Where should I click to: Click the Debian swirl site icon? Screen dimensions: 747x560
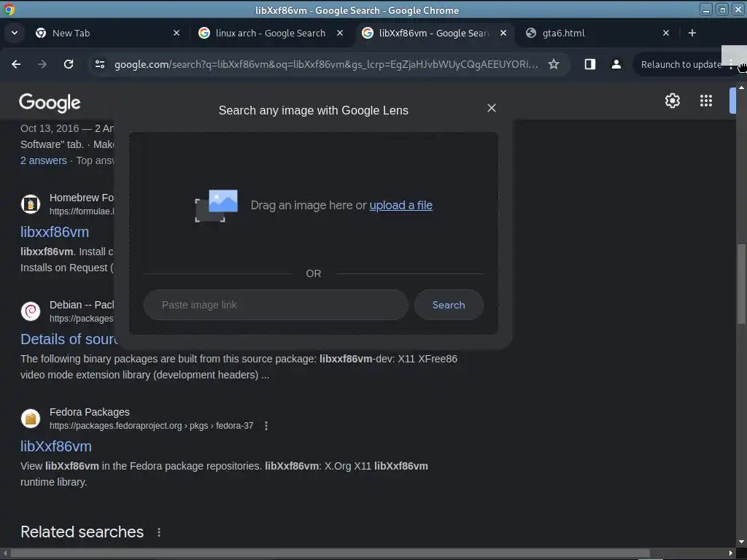click(31, 311)
